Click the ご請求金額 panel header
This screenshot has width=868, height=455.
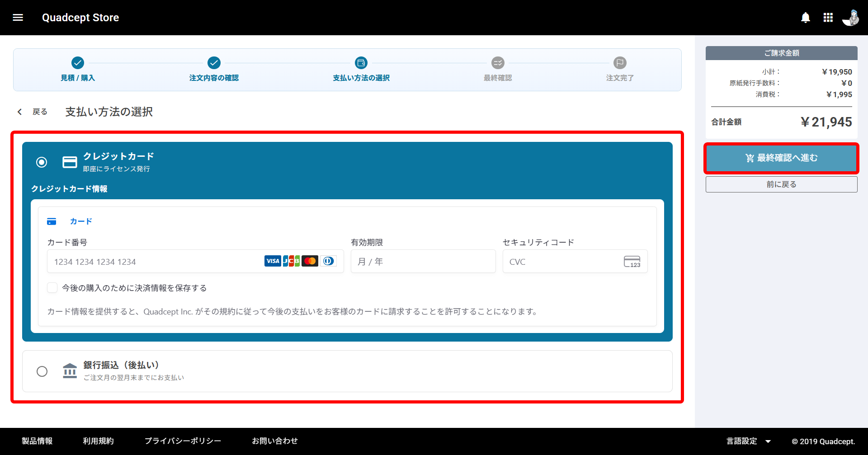coord(781,53)
